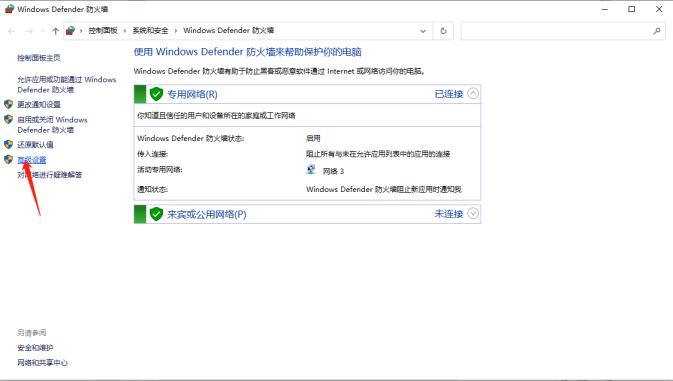Click shield icon beside 启用或关闭 Windows Defender 防火墙
673x381 pixels.
8,119
